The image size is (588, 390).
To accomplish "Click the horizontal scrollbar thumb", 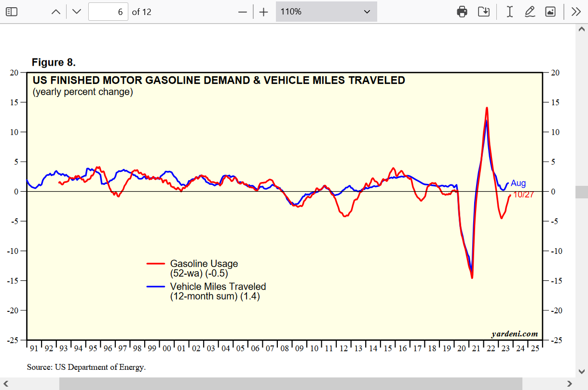I will click(x=290, y=384).
